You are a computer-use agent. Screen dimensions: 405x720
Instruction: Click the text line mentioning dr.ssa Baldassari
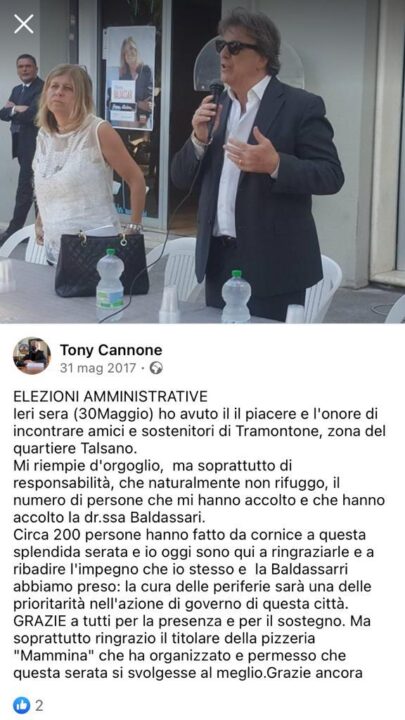[108, 518]
